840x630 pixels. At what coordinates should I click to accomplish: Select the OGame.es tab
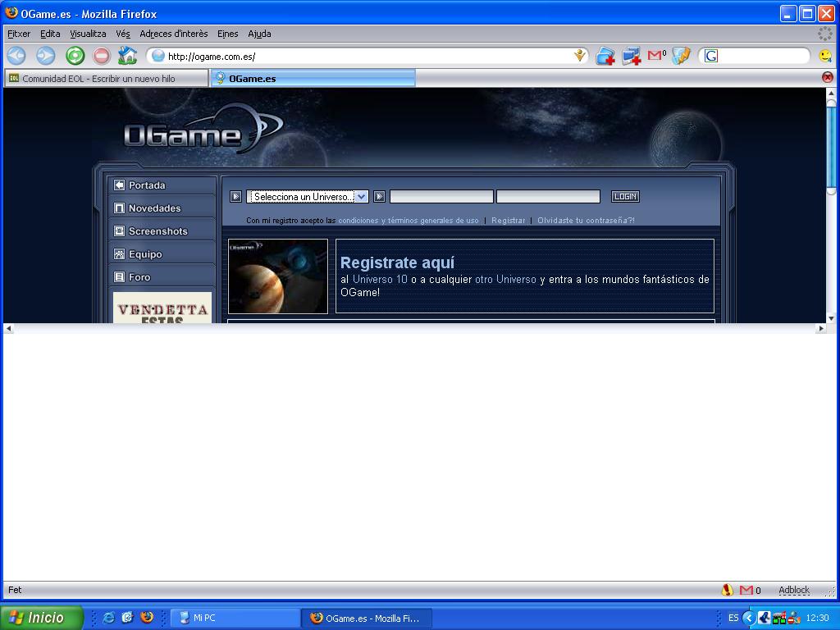tap(313, 78)
